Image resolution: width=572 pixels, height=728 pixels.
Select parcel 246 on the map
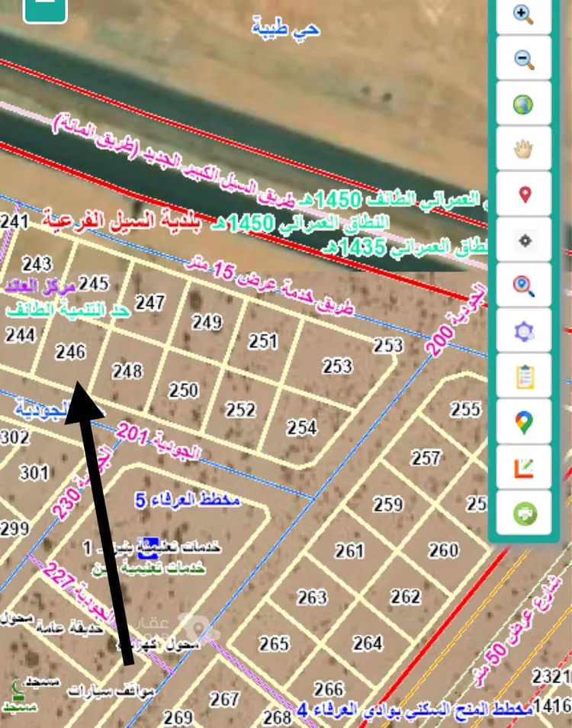coord(70,352)
